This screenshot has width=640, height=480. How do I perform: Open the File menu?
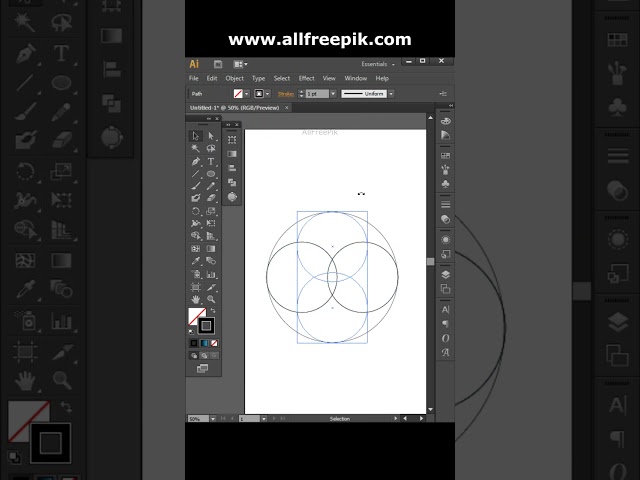pos(193,78)
